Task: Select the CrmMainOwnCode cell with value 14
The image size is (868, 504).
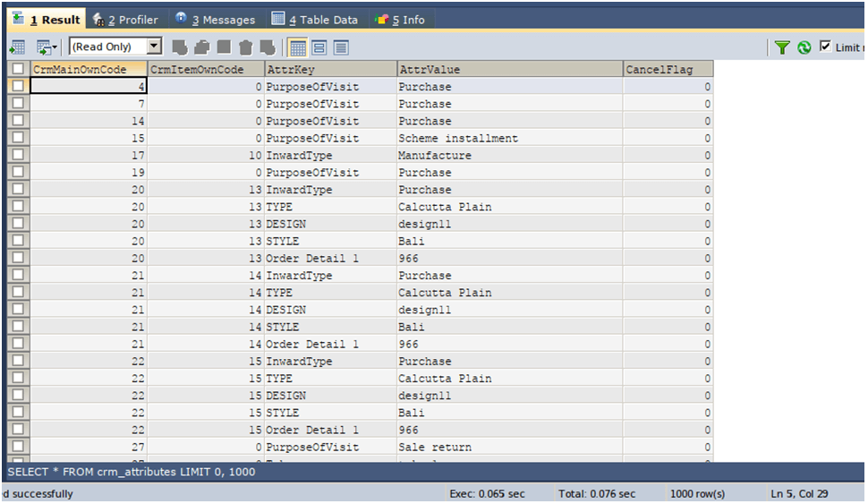Action: tap(89, 121)
